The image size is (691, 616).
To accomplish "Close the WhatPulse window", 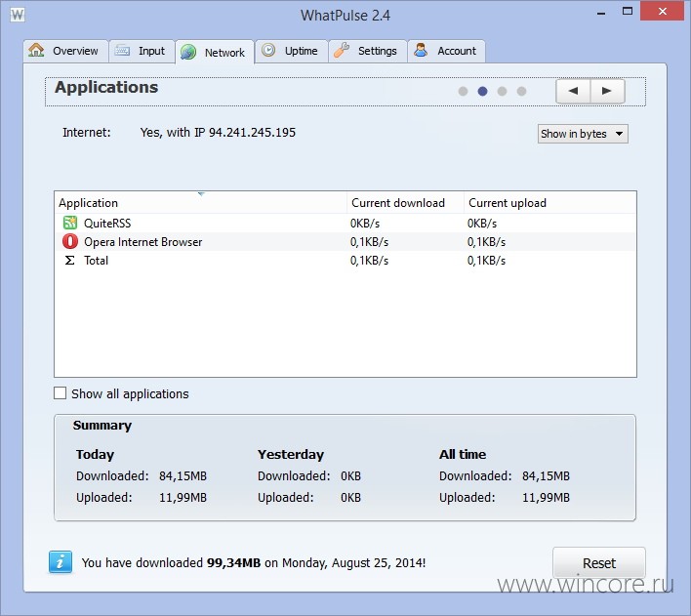I will (x=663, y=12).
